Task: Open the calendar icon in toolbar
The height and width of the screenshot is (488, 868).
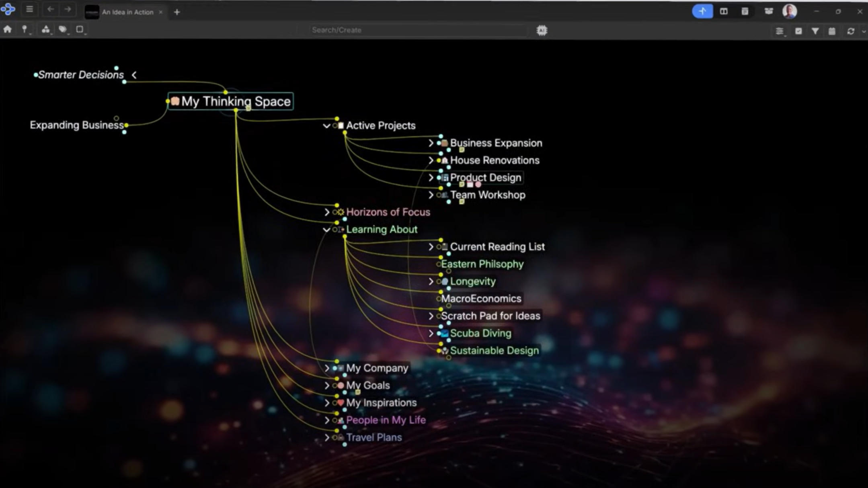Action: tap(832, 31)
